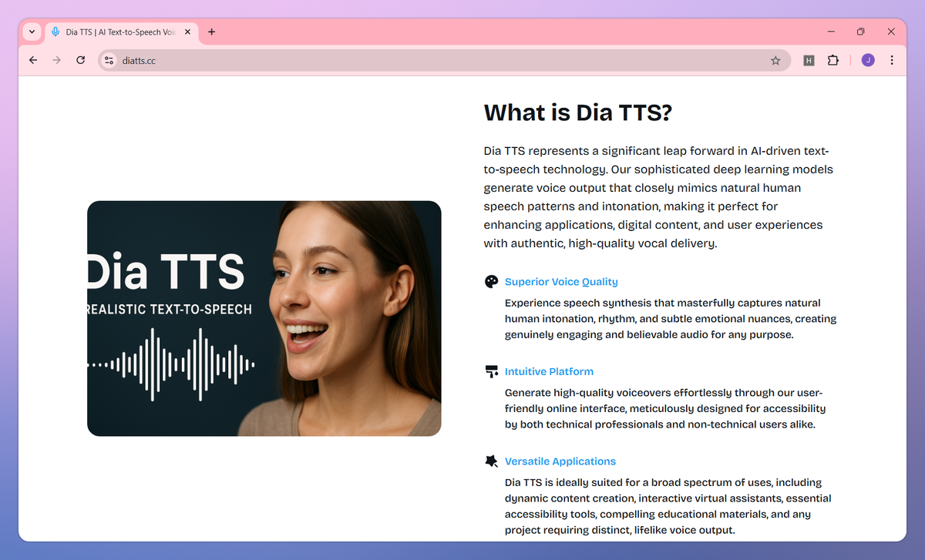925x560 pixels.
Task: Click the diatts.cc address bar
Action: tap(444, 60)
